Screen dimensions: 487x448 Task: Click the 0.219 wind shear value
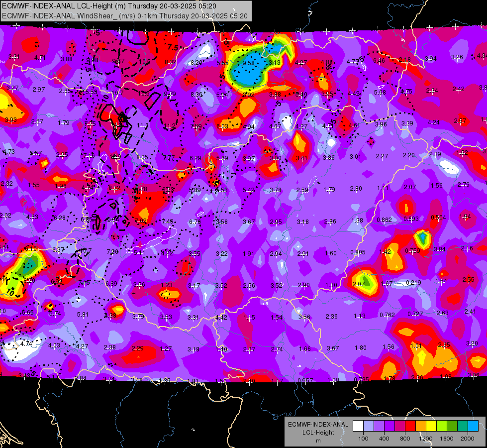pyautogui.click(x=413, y=283)
